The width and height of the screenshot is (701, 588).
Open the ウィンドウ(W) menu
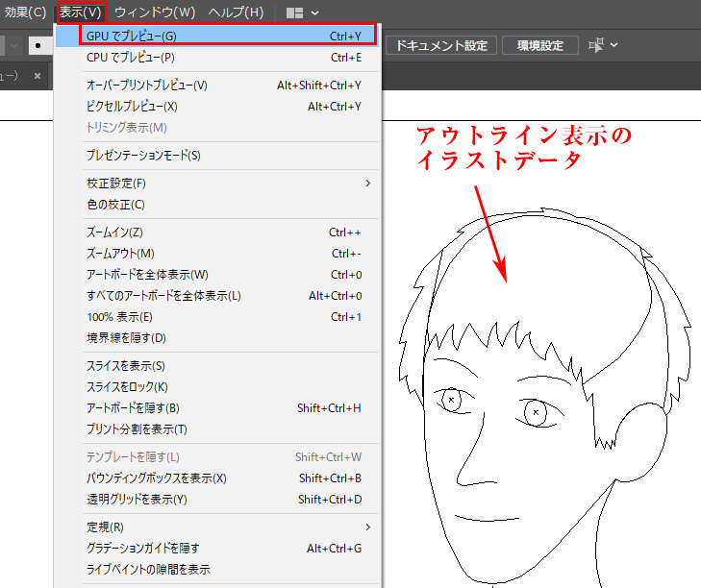click(155, 12)
